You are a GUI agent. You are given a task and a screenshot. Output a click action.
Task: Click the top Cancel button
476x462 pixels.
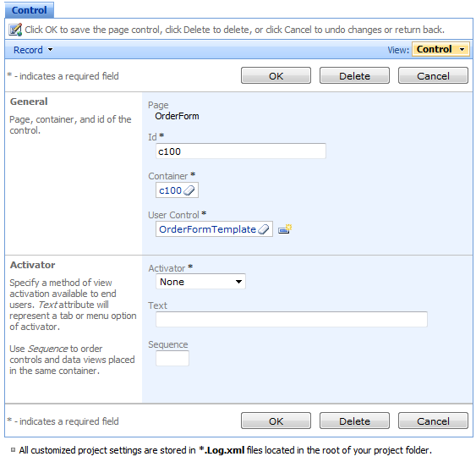coord(433,75)
